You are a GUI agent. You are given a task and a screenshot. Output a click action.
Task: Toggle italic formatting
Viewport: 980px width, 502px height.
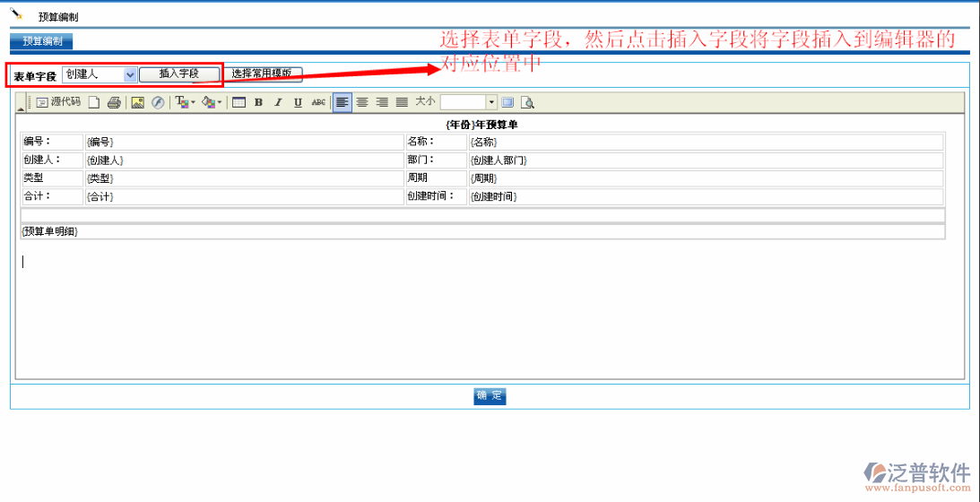pyautogui.click(x=278, y=102)
